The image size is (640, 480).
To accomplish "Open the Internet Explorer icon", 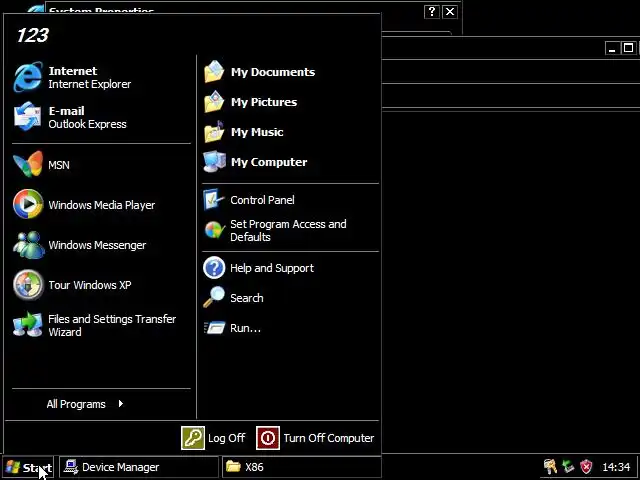I will pos(27,77).
